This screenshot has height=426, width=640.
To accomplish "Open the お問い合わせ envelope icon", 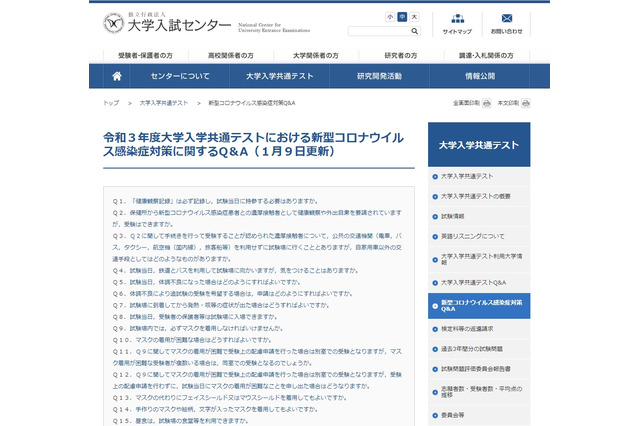I will [507, 18].
